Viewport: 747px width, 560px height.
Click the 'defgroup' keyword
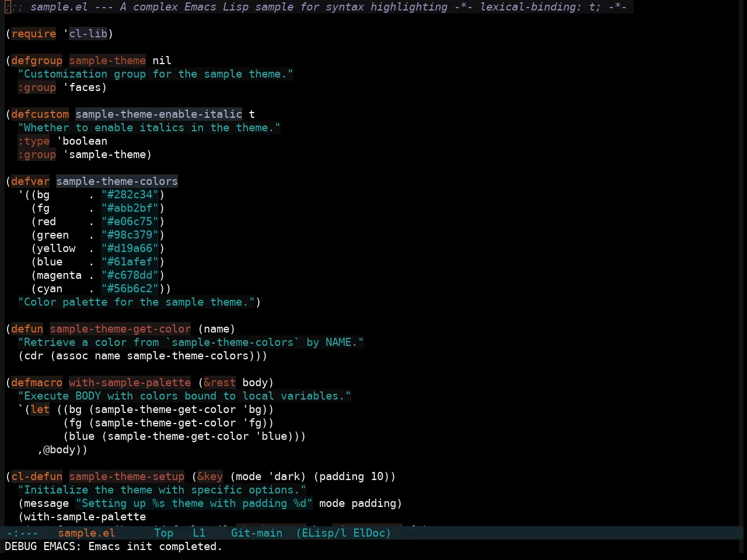click(x=37, y=61)
